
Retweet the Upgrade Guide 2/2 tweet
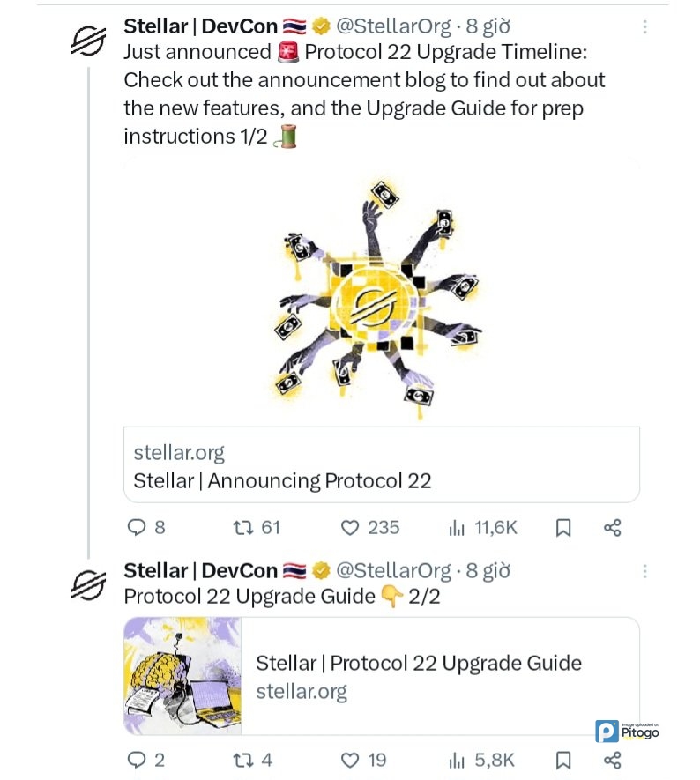pyautogui.click(x=242, y=760)
